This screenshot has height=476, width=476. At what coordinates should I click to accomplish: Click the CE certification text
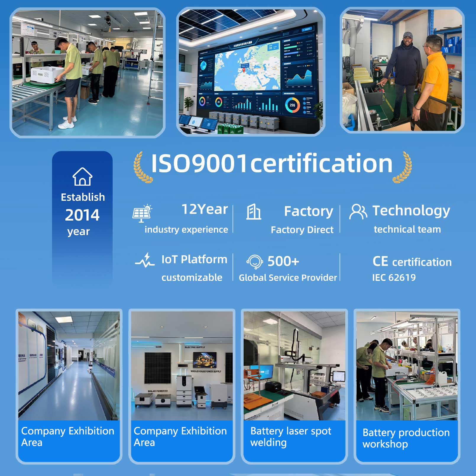point(412,262)
